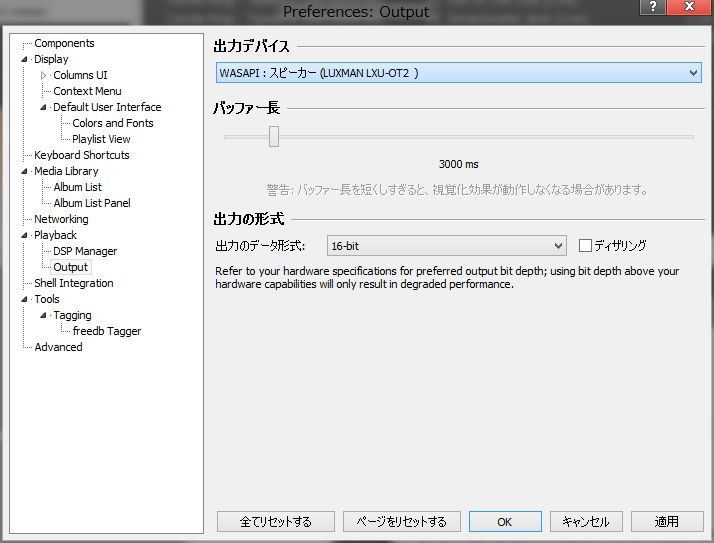This screenshot has width=714, height=543.
Task: Go to Networking preferences
Action: coord(61,219)
